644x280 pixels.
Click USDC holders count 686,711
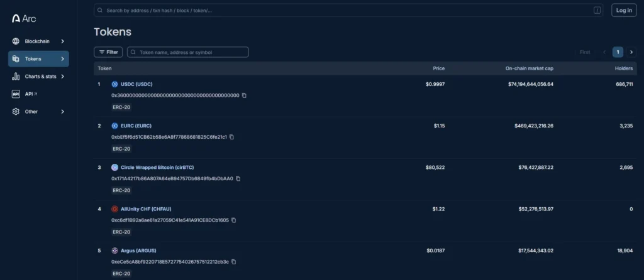(625, 84)
